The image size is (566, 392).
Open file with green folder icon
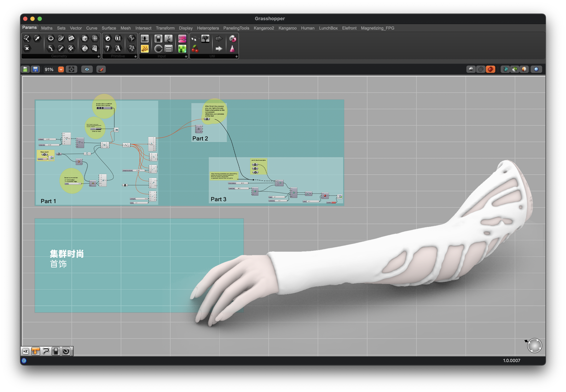[25, 69]
